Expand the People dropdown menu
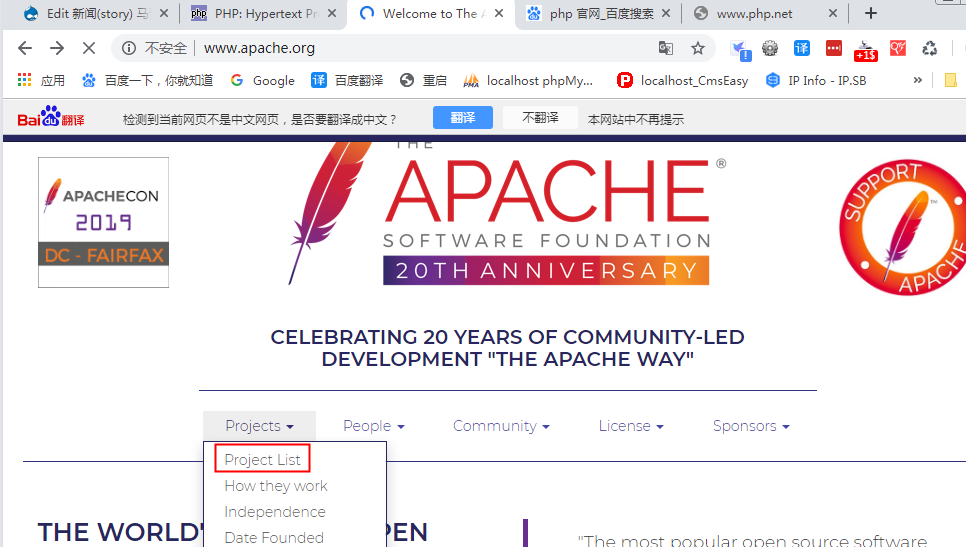Screen dimensions: 966x547 coord(373,426)
